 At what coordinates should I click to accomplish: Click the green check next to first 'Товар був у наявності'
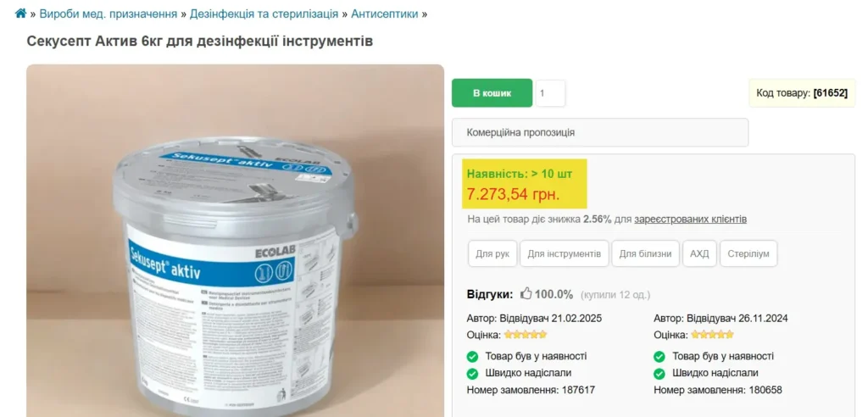coord(472,356)
